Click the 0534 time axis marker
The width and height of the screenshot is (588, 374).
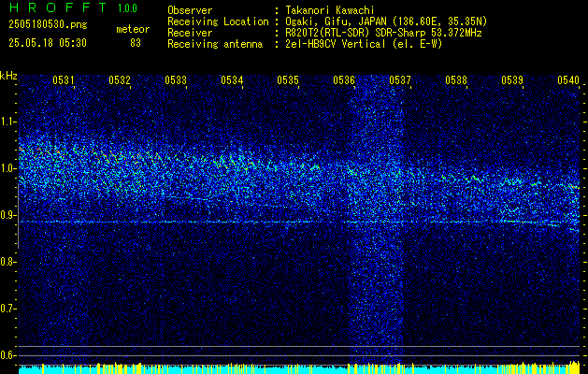pos(232,79)
